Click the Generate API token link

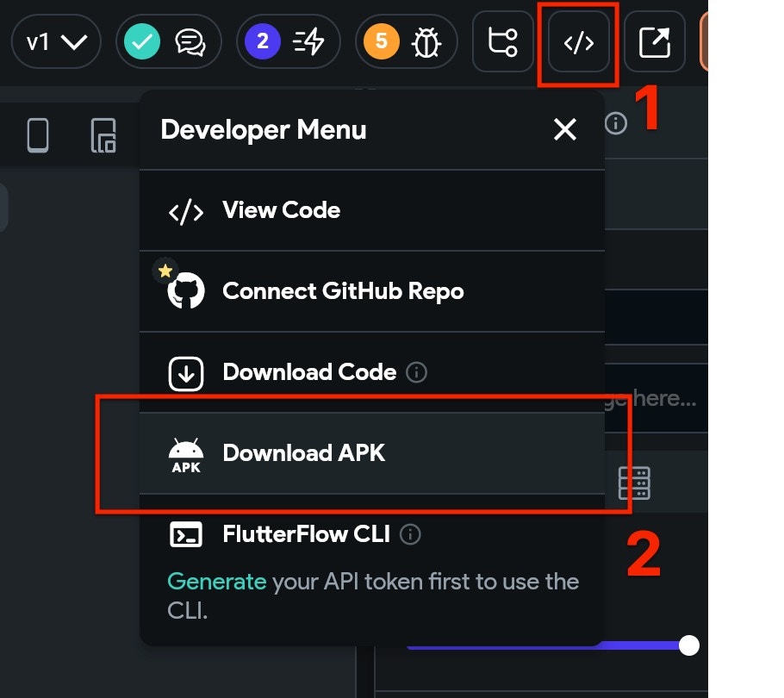pyautogui.click(x=216, y=582)
